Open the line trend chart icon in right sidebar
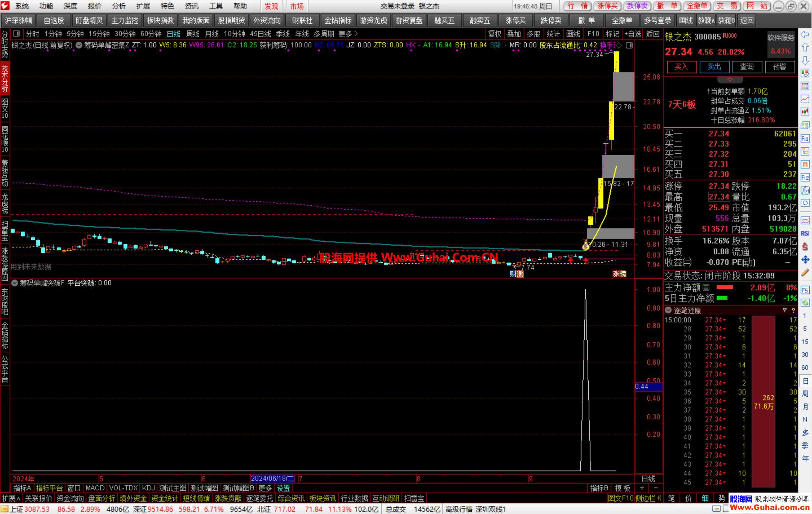This screenshot has width=812, height=514. tap(804, 99)
